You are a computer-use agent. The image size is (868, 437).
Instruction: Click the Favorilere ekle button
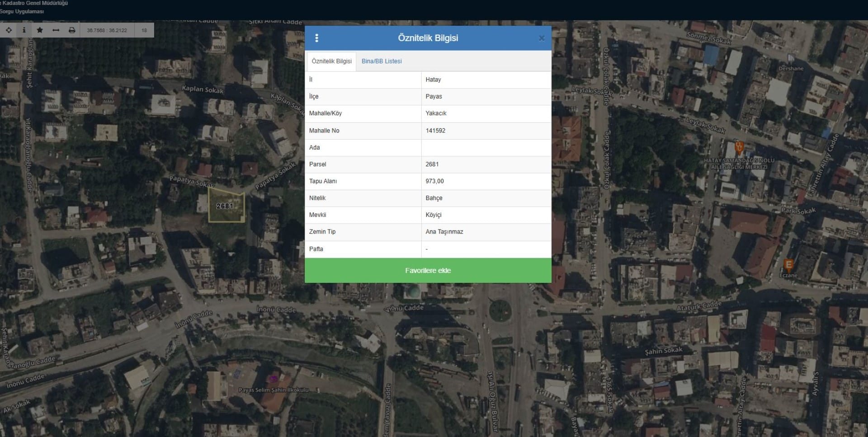pos(428,270)
